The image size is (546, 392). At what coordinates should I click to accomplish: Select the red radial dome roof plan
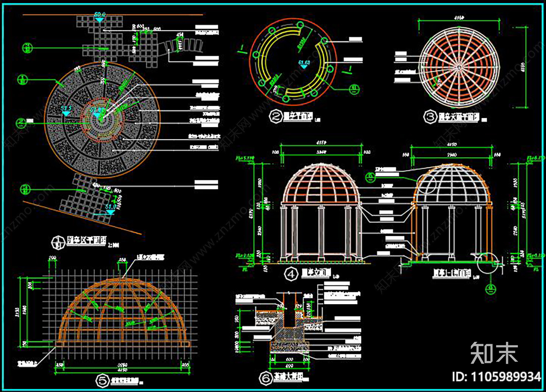coord(459,67)
